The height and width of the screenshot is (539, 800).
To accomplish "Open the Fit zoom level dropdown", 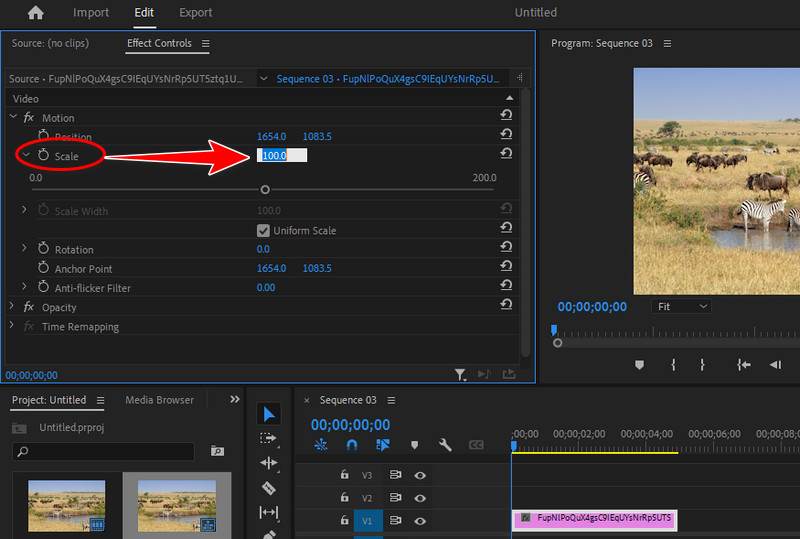I will click(682, 307).
